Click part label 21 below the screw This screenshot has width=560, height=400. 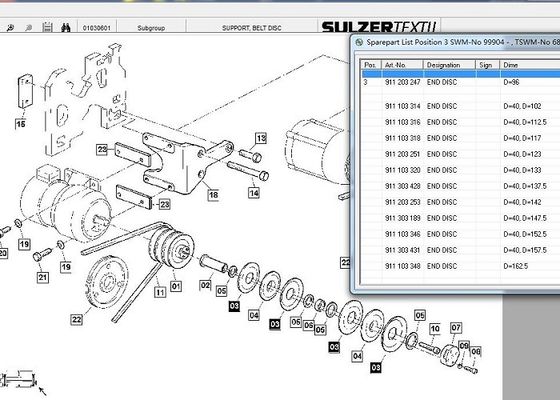(x=42, y=278)
